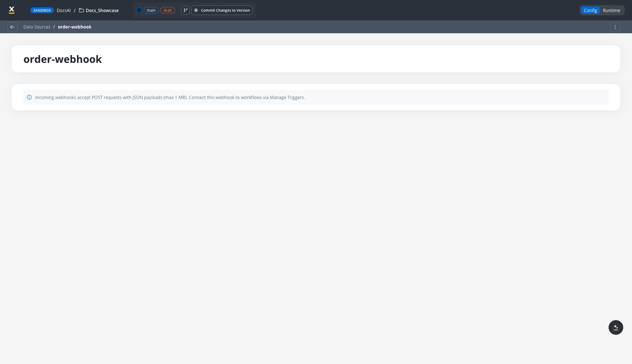The height and width of the screenshot is (364, 632).
Task: Click the info icon in the webhook notice
Action: coord(29,97)
